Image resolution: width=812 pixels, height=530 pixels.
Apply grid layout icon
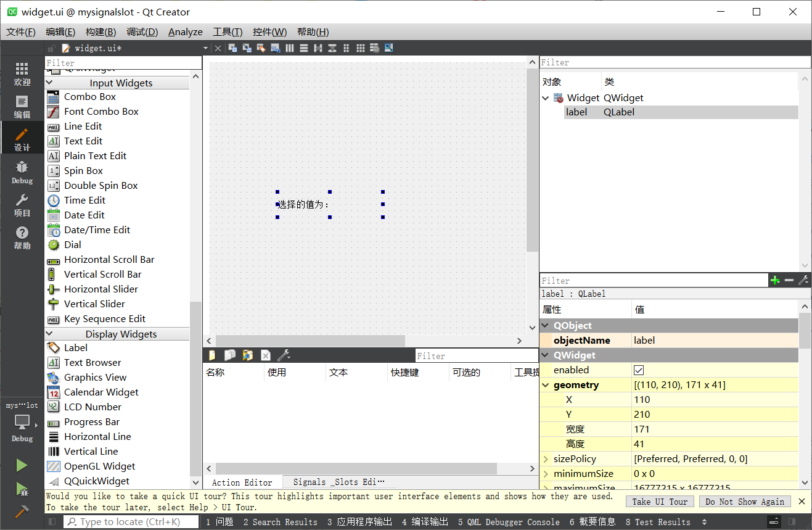(x=361, y=48)
